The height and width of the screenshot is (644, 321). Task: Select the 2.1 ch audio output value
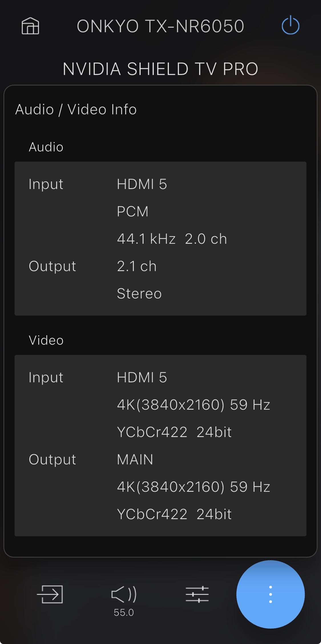tap(137, 266)
